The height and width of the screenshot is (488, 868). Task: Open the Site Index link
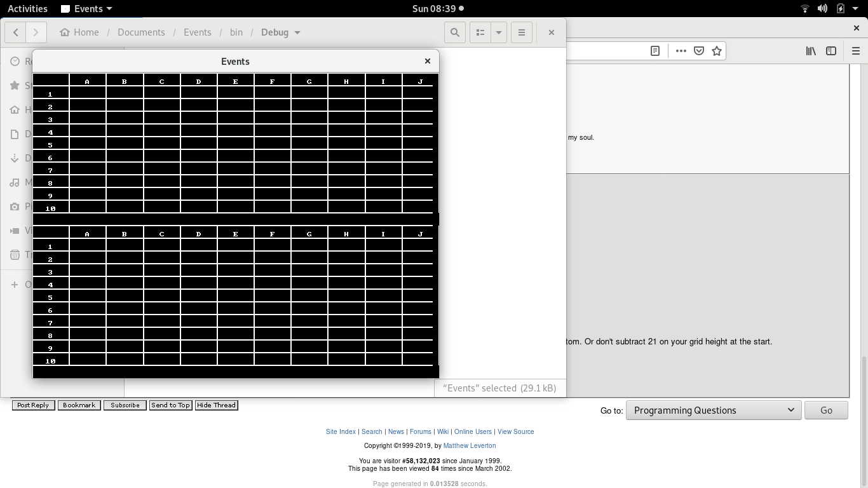(341, 431)
